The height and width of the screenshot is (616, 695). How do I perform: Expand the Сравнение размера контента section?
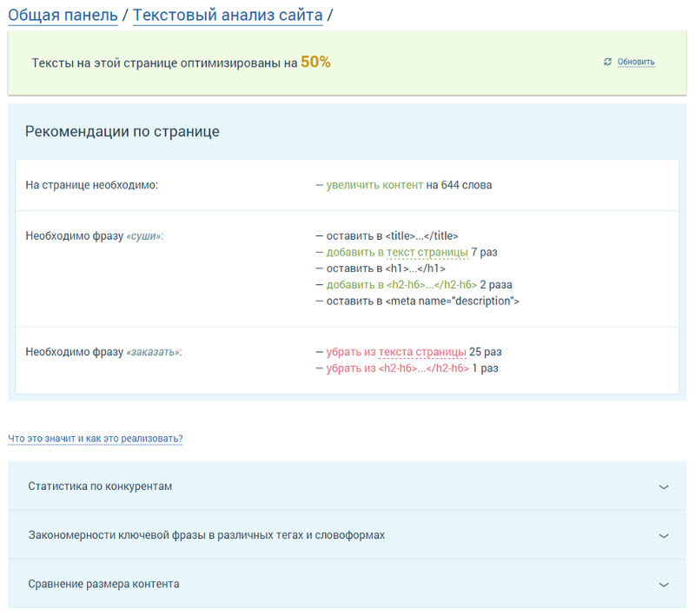[347, 584]
